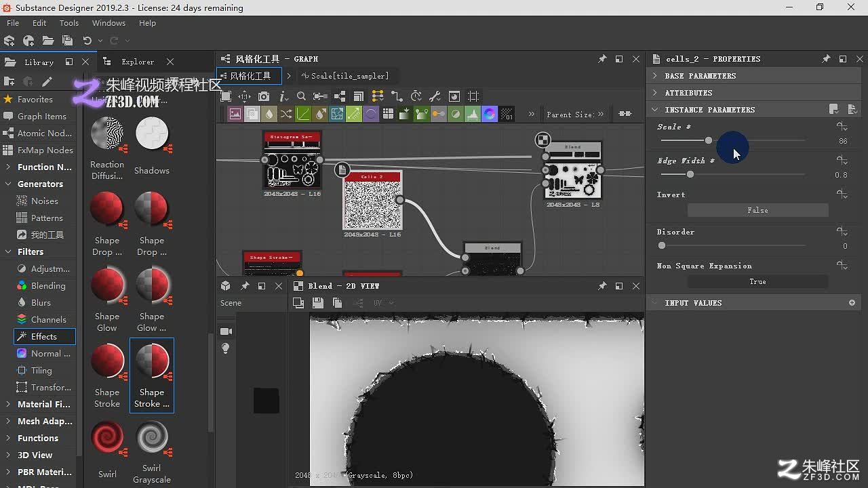Click the graph camera snapshot icon
The width and height of the screenshot is (868, 488).
tap(264, 96)
